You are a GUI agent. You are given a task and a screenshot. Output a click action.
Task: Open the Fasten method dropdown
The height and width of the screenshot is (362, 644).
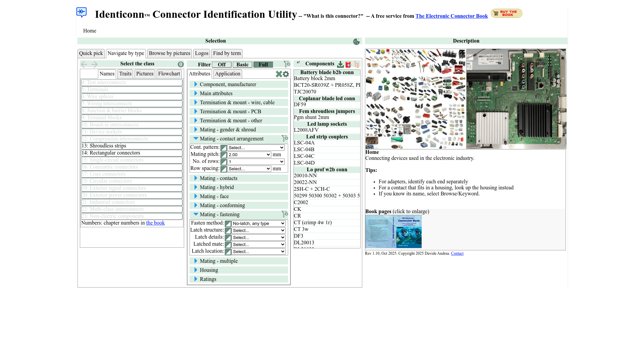tap(258, 224)
